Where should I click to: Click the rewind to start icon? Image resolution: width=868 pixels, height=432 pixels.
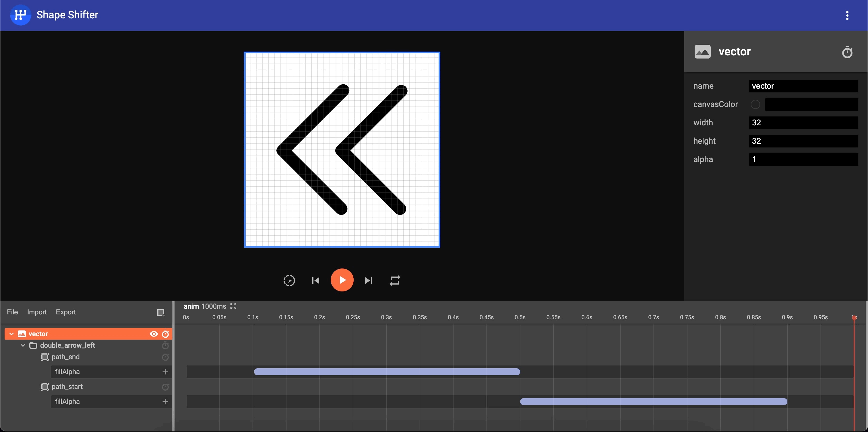pyautogui.click(x=316, y=280)
